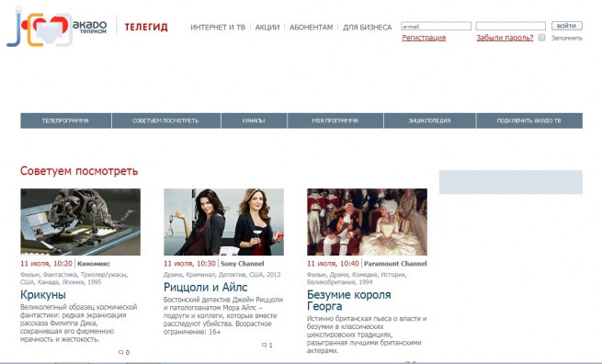Focus the password input field
This screenshot has height=364, width=602.
(511, 26)
